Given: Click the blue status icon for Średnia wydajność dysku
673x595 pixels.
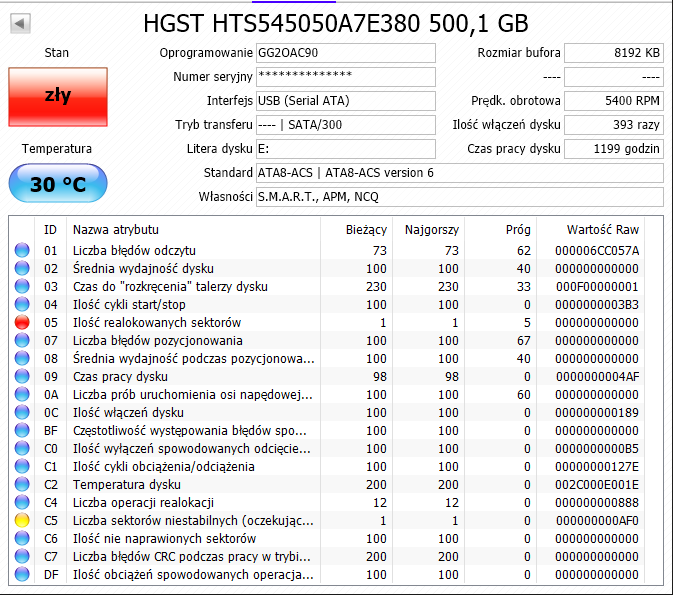Looking at the screenshot, I should [22, 268].
